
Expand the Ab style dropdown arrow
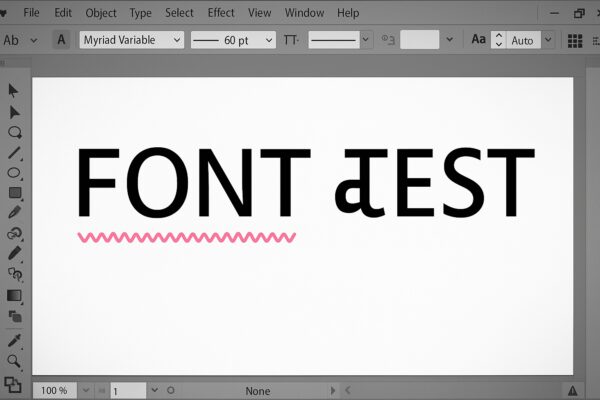pos(34,40)
